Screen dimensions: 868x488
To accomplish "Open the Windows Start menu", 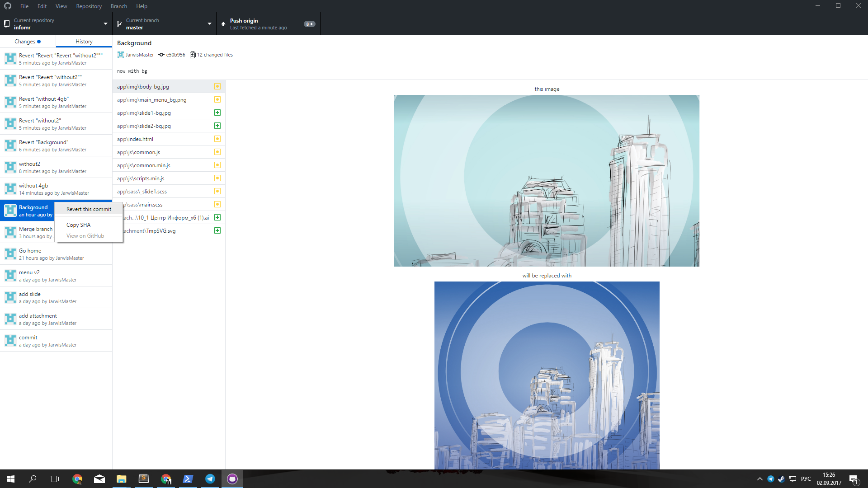I will [11, 479].
